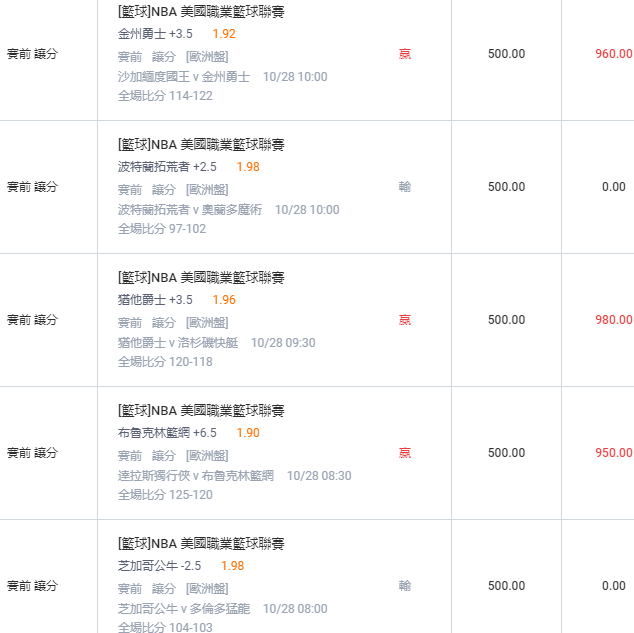Viewport: 634px width, 633px height.
Task: Click the 布魯克林籃網 +6.5 bet selection
Action: tap(167, 433)
